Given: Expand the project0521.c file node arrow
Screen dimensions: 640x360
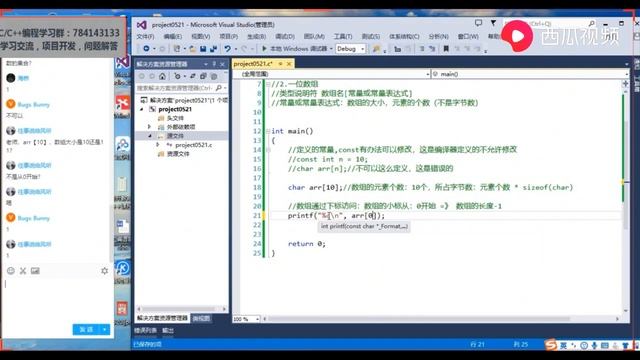Looking at the screenshot, I should coord(158,145).
